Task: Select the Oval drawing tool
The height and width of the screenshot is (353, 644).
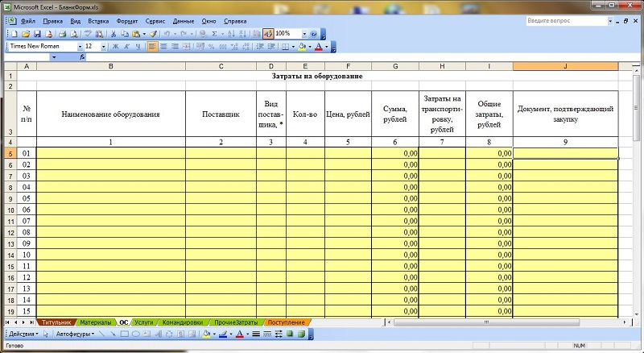Action: (x=136, y=334)
